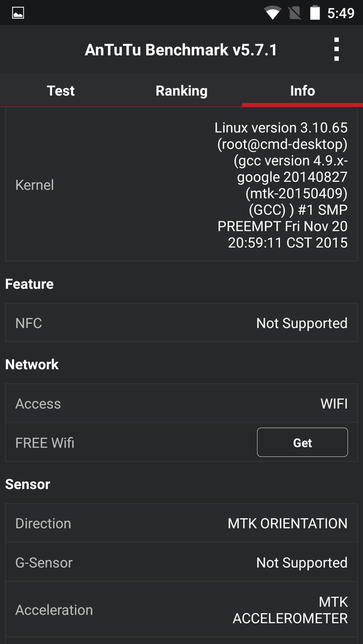Open the three-dot overflow menu
The image size is (363, 644).
point(336,49)
